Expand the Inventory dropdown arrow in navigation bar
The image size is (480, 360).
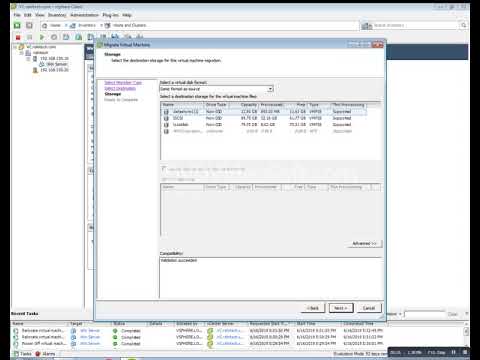click(101, 26)
